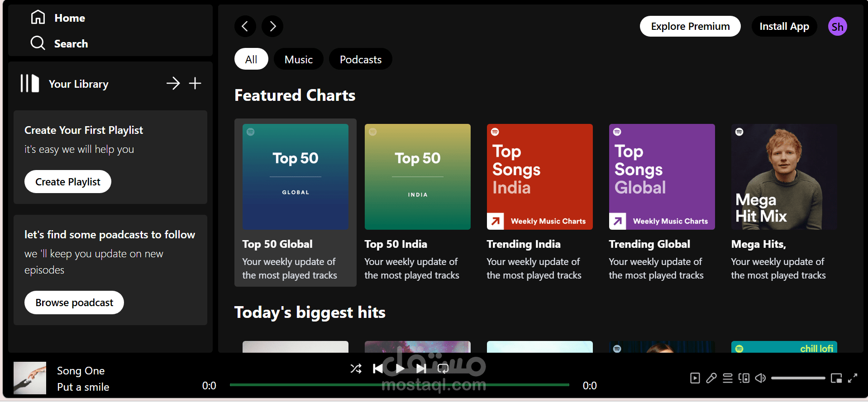This screenshot has height=402, width=868.
Task: Click Today's biggest hits heading
Action: click(x=310, y=312)
